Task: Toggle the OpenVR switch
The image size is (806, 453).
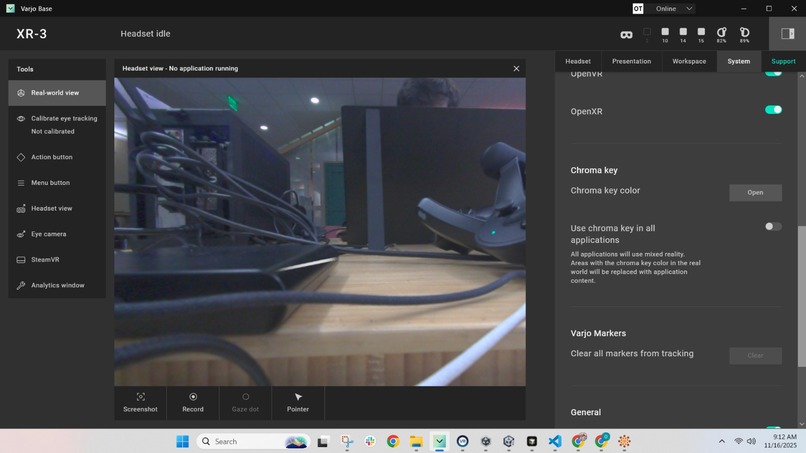Action: [x=773, y=74]
